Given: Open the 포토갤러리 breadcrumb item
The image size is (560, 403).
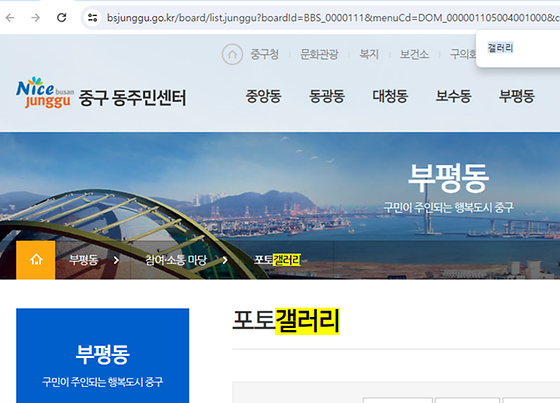Looking at the screenshot, I should [277, 260].
